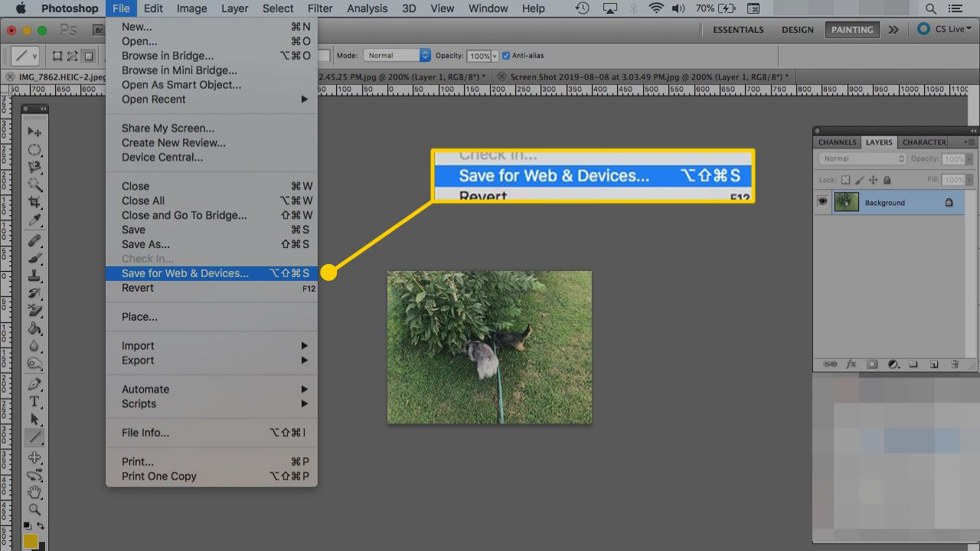Choose Browse in Bridge

[x=211, y=56]
